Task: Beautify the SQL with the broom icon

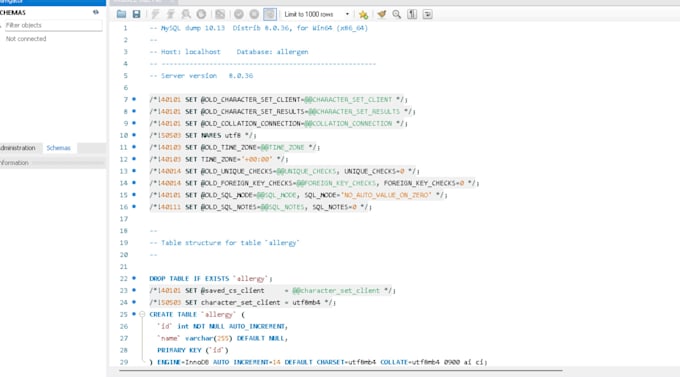Action: (382, 14)
